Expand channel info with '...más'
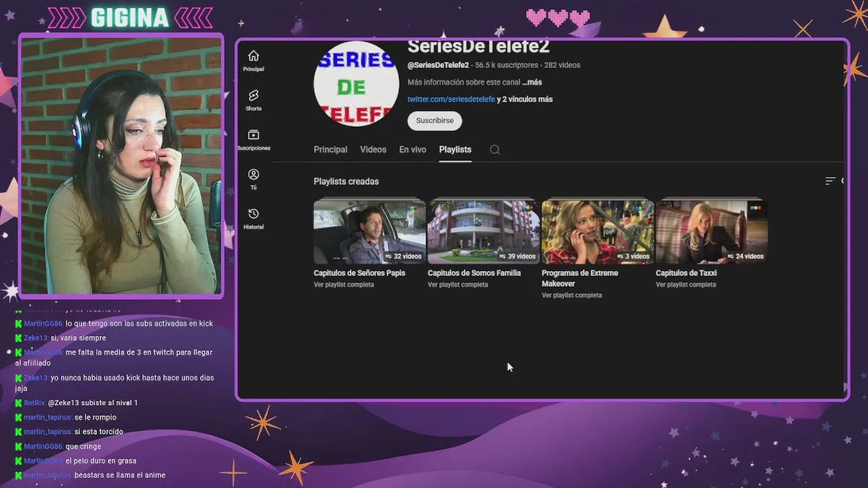The image size is (868, 488). point(532,82)
